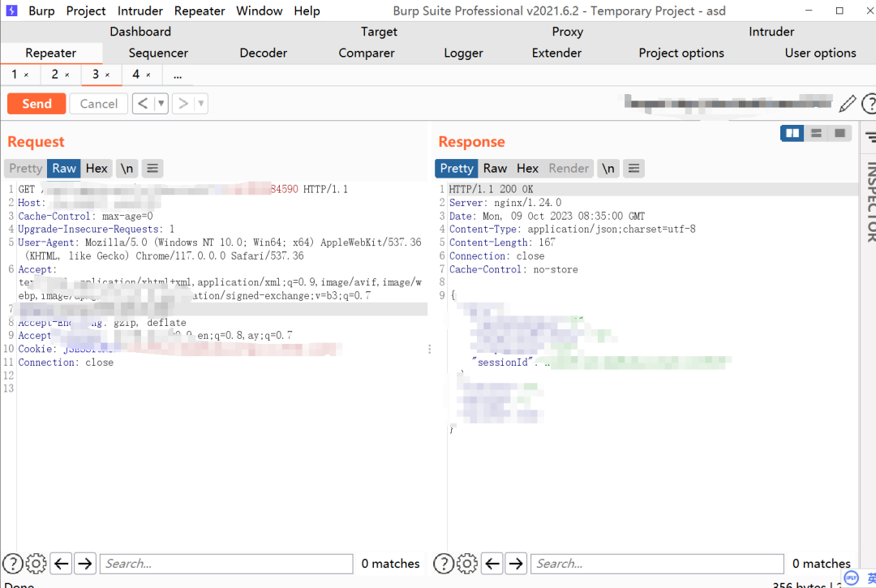The image size is (876, 588).
Task: Switch request view to Raw
Action: (64, 169)
